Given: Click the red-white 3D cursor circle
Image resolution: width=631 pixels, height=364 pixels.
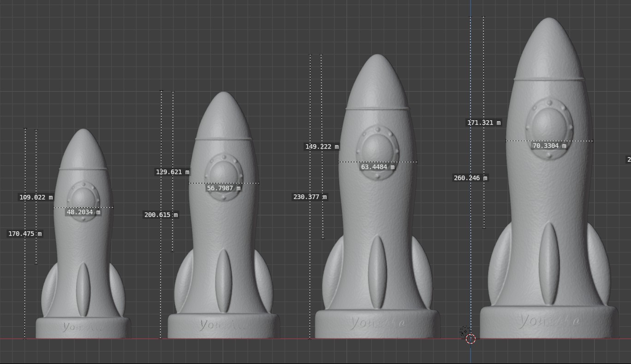Looking at the screenshot, I should click(x=470, y=339).
